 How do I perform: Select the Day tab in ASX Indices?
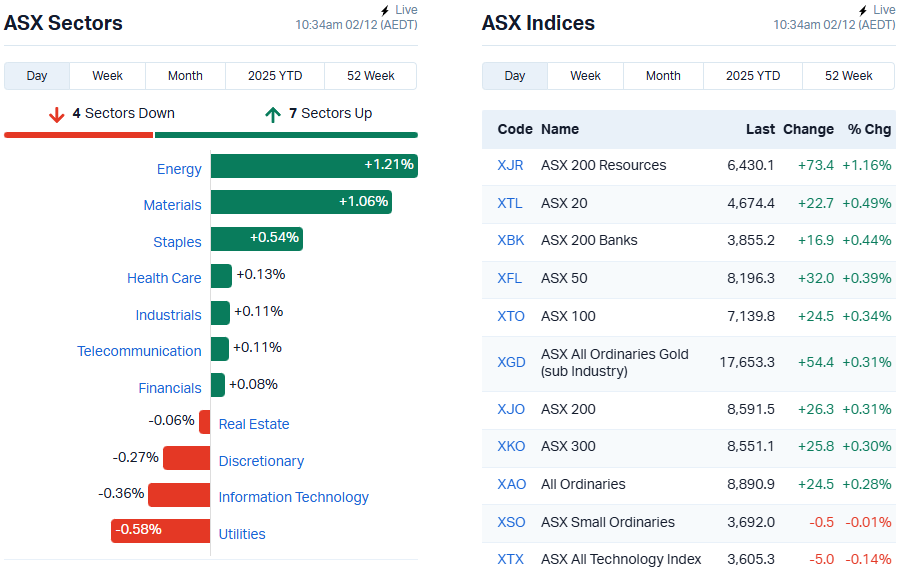point(515,76)
